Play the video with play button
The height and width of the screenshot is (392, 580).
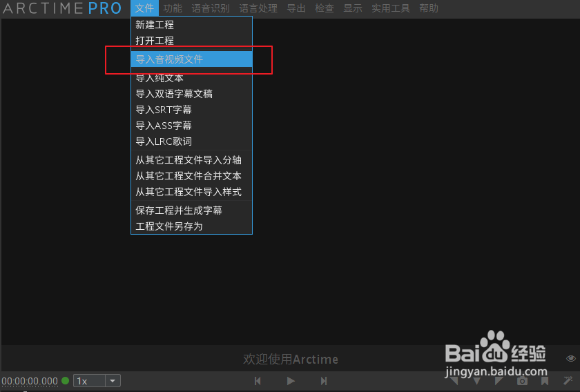point(291,381)
